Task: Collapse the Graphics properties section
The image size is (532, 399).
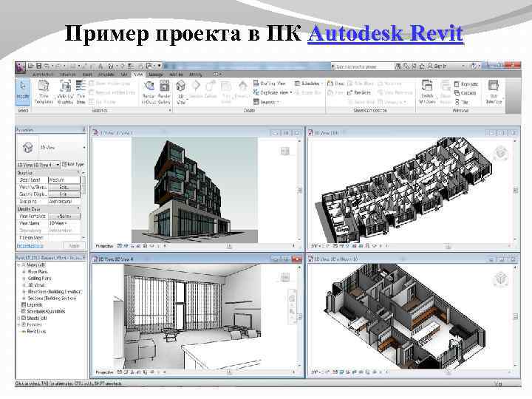Action: (79, 173)
